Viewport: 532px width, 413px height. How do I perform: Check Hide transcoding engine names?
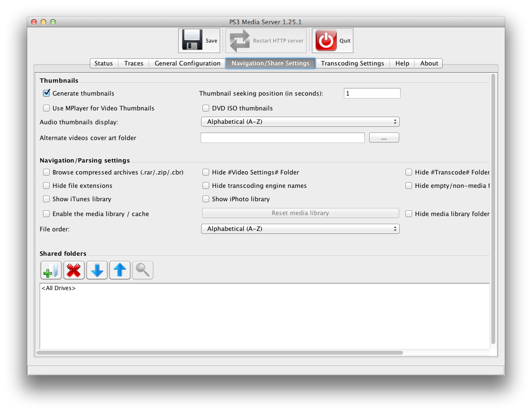click(206, 185)
